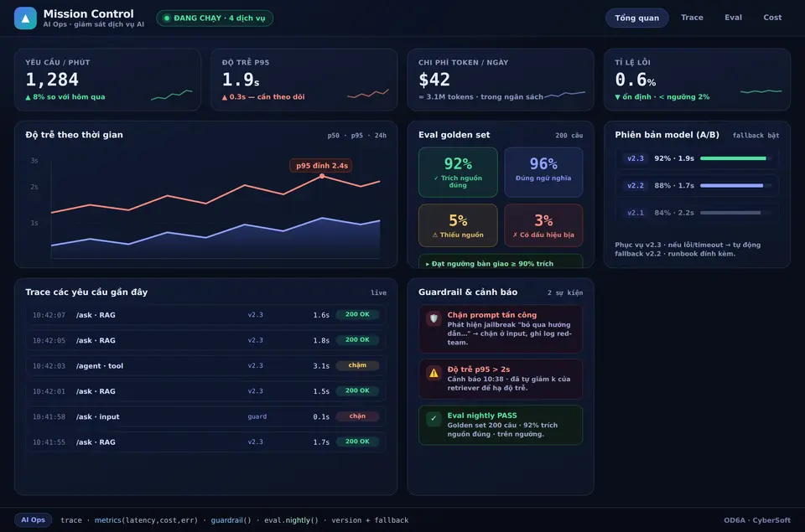Click the 200 OK badge for the 1.6s request
Screen dimensions: 805x532
click(357, 314)
